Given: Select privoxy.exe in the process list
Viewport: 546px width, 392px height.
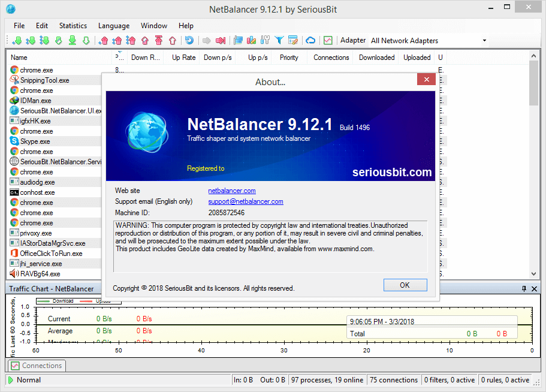Looking at the screenshot, I should tap(36, 233).
